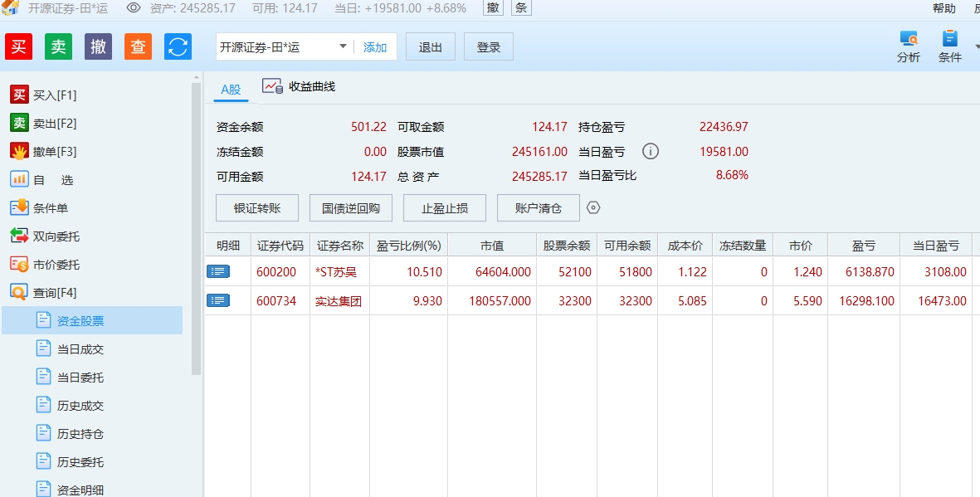Viewport: 980px width, 497px height.
Task: Expand the 开源证券 account dropdown
Action: pos(343,46)
